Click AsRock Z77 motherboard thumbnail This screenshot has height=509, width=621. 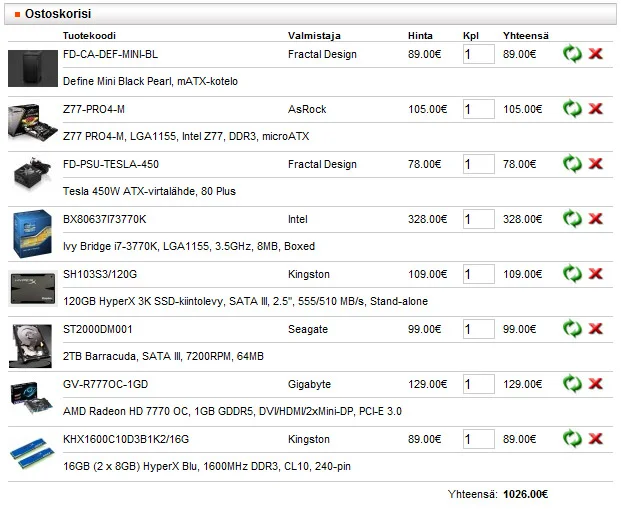[32, 123]
